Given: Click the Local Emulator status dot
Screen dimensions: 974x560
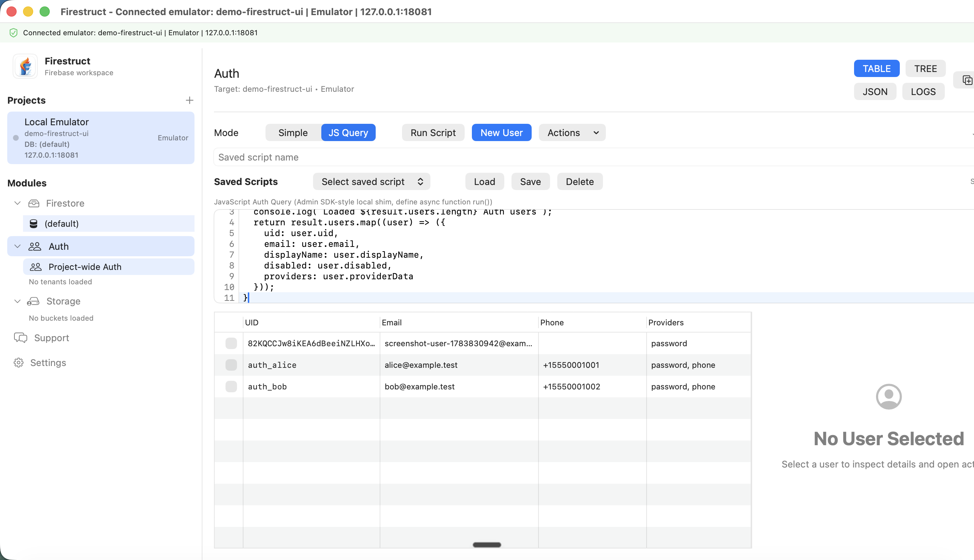Looking at the screenshot, I should (x=16, y=138).
